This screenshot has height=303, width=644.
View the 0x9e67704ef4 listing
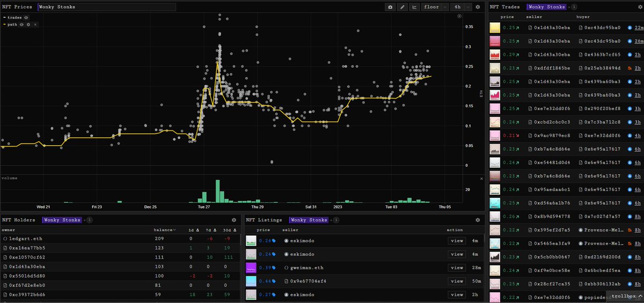pos(457,281)
